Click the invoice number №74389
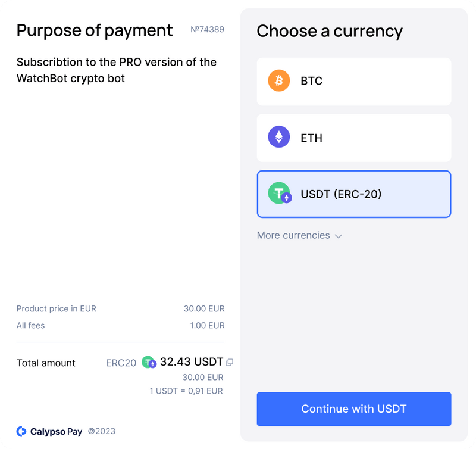The height and width of the screenshot is (449, 476). 206,29
